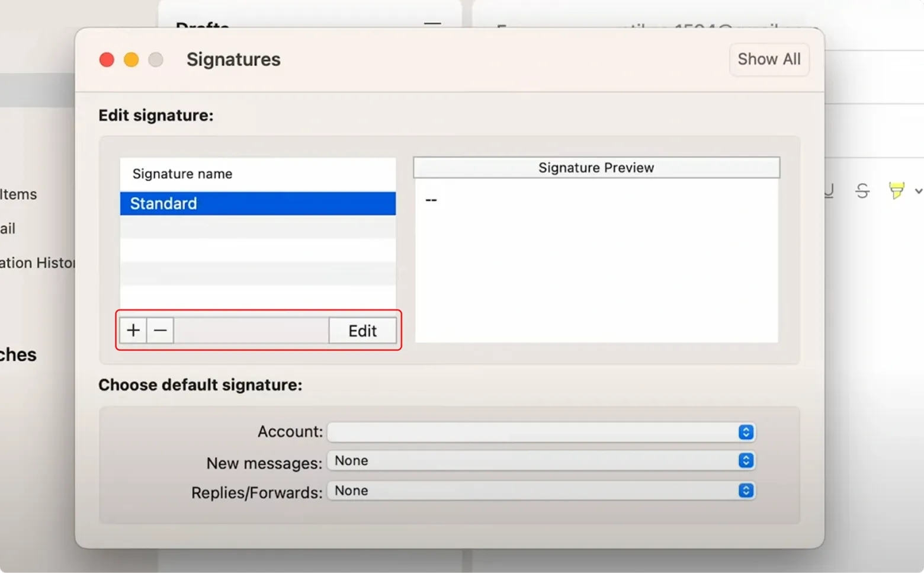This screenshot has width=924, height=573.
Task: Minimize the Signatures window
Action: pos(131,60)
